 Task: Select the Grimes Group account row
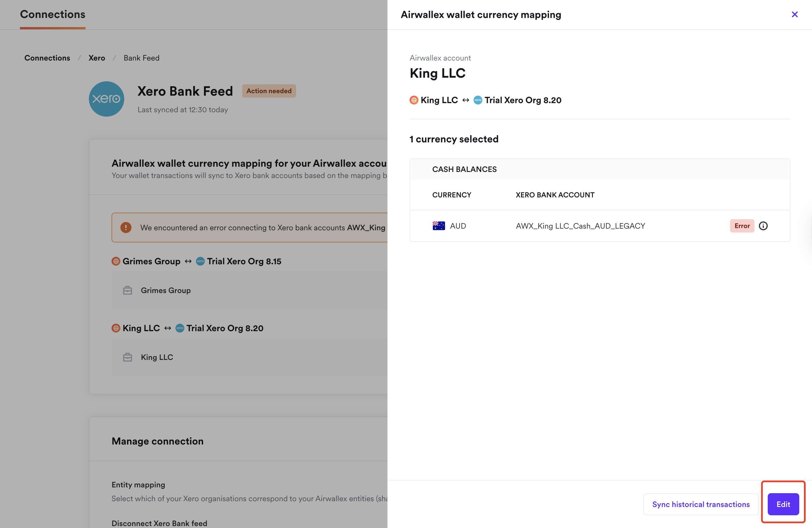249,291
